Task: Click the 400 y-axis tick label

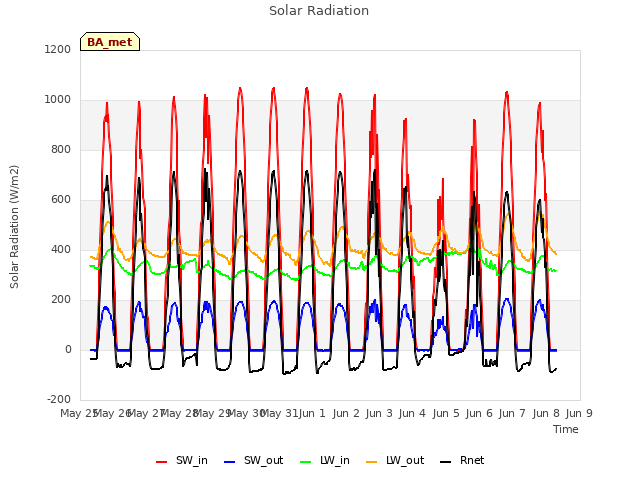Action: [x=61, y=249]
